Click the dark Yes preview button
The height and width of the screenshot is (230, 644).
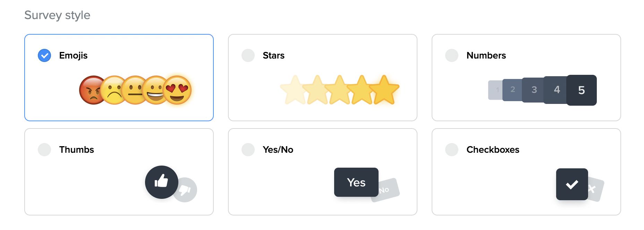click(x=356, y=182)
